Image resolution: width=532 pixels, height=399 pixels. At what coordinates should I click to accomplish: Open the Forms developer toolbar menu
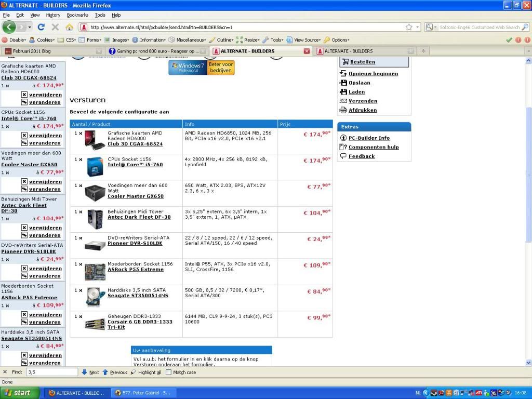90,39
